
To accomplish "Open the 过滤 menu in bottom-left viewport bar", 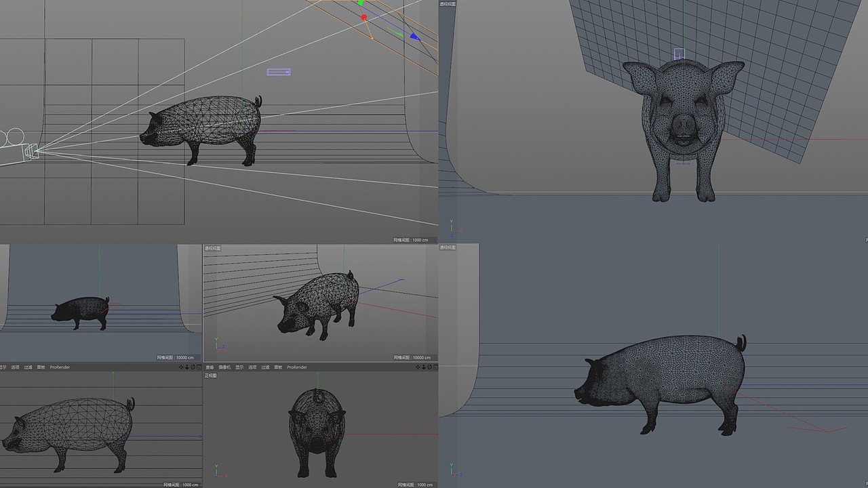I will pyautogui.click(x=28, y=367).
